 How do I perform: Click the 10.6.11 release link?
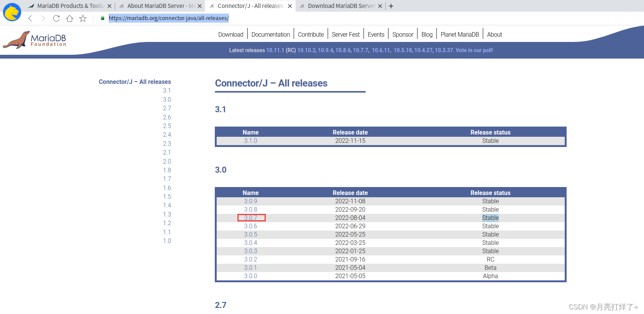(381, 50)
